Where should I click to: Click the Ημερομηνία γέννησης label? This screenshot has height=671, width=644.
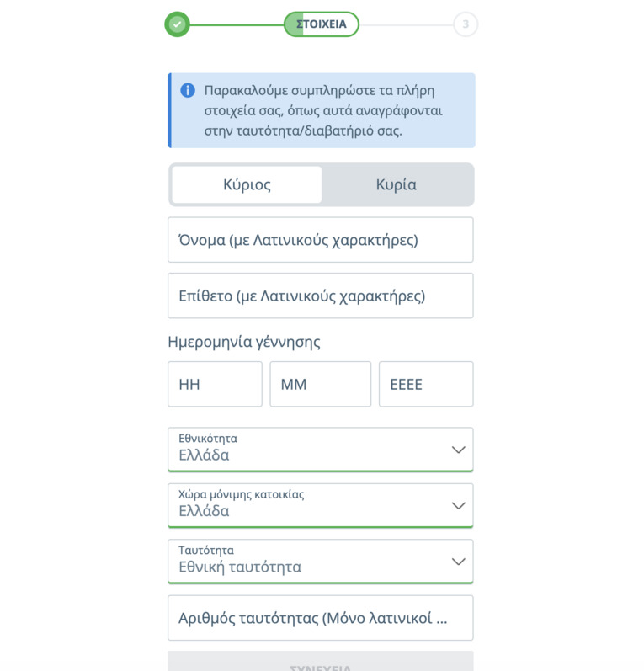(x=244, y=342)
